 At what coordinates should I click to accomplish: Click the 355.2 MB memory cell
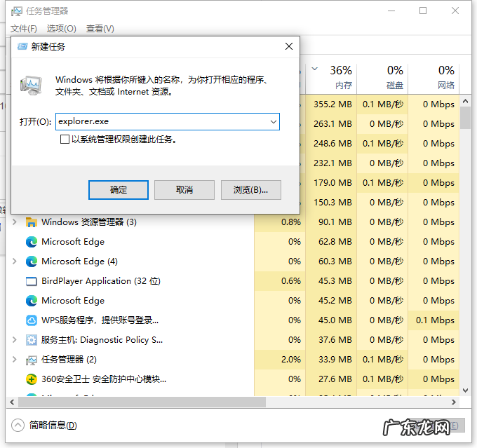332,104
